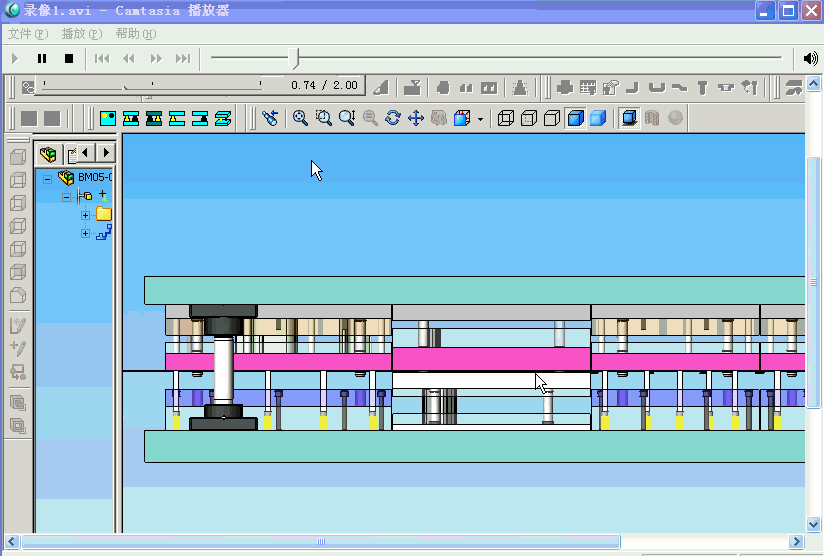Click the animation time slider track

point(152,86)
